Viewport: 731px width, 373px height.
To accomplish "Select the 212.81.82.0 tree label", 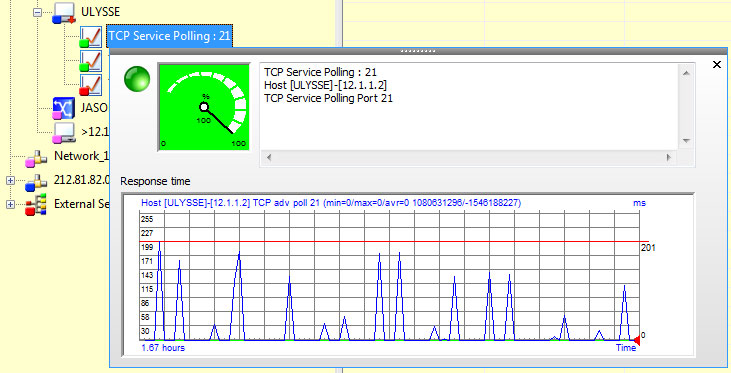I will tap(81, 180).
